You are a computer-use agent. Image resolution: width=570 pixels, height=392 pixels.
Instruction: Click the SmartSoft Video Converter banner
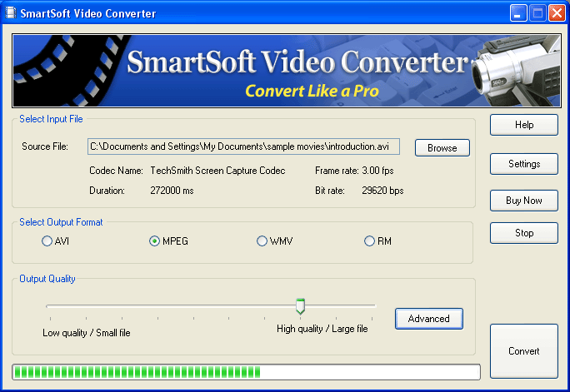[287, 71]
